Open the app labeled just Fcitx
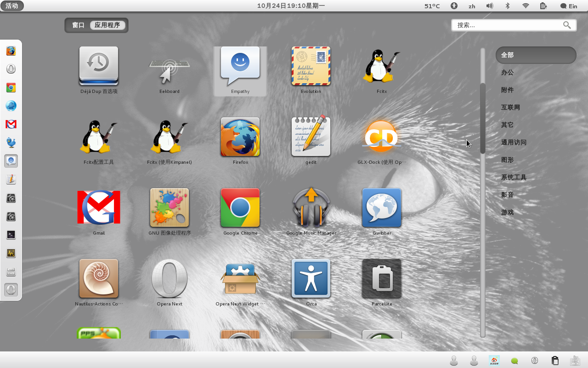Viewport: 588px width, 368px height. (x=382, y=66)
